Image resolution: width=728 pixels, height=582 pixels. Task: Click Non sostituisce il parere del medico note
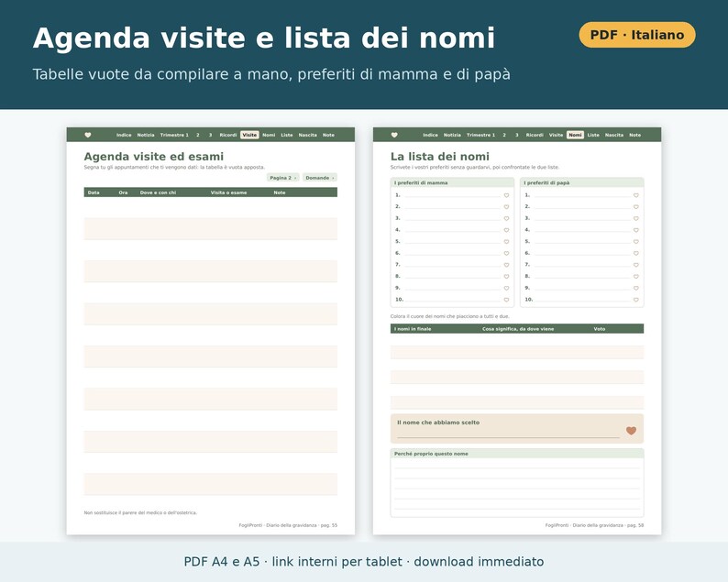tap(140, 513)
